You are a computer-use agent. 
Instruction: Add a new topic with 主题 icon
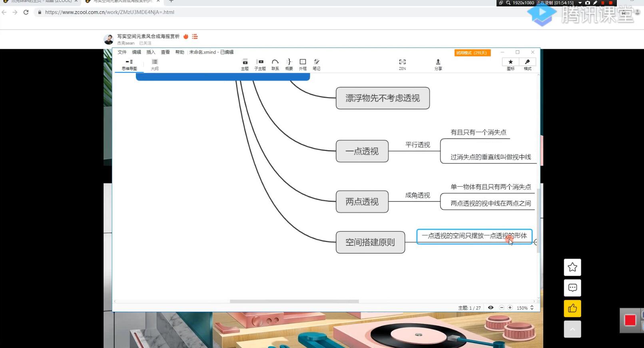click(245, 64)
